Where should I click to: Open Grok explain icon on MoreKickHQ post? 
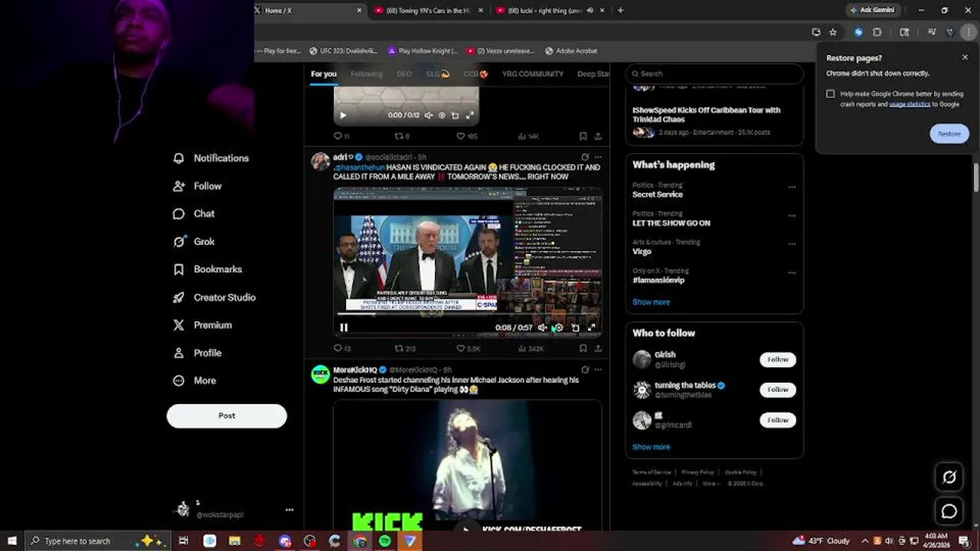[x=585, y=370]
